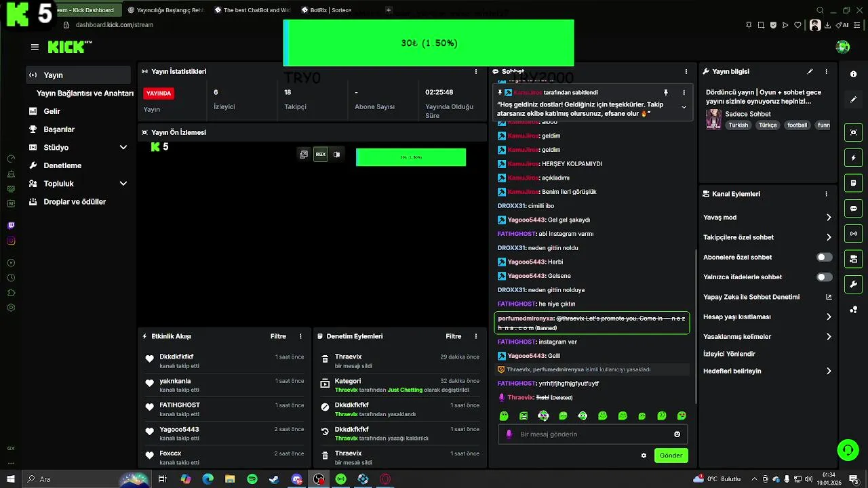Click the side panel icon on stream preview
868x488 pixels.
coord(336,155)
